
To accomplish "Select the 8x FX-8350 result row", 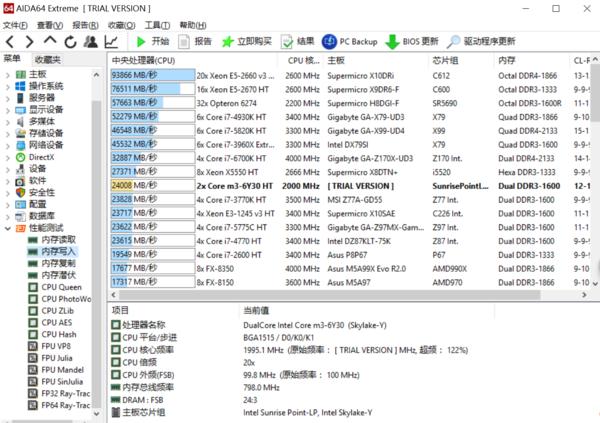I will coord(350,269).
